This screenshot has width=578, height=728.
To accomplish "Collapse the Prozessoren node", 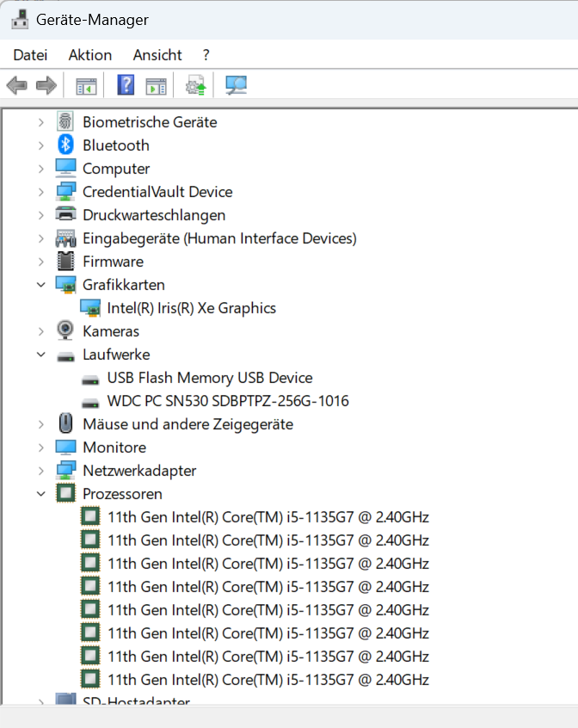I will tap(40, 494).
